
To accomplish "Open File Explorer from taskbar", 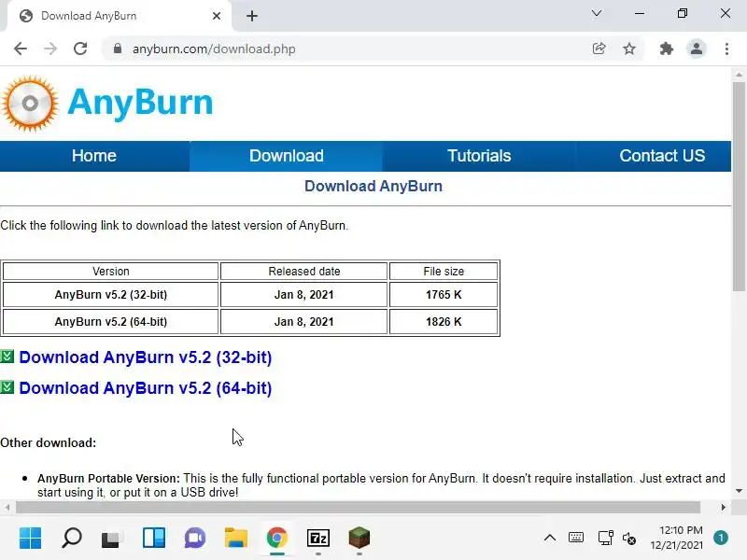I will [236, 539].
